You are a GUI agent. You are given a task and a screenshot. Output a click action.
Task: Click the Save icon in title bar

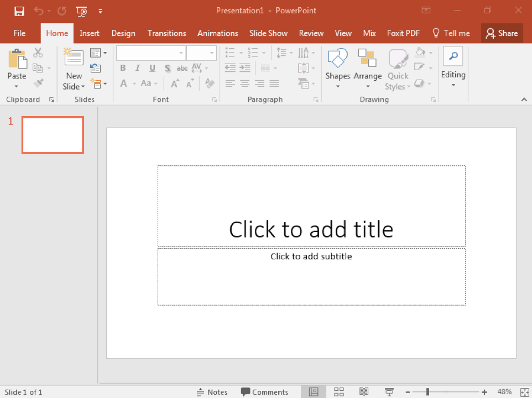point(19,11)
